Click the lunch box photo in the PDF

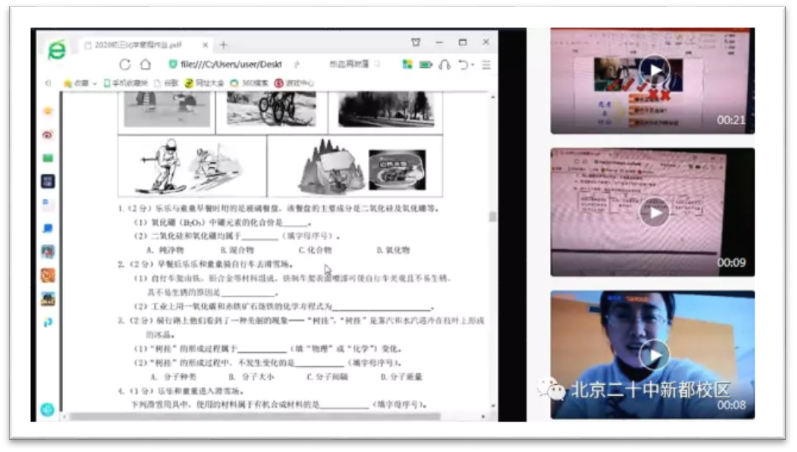(397, 170)
